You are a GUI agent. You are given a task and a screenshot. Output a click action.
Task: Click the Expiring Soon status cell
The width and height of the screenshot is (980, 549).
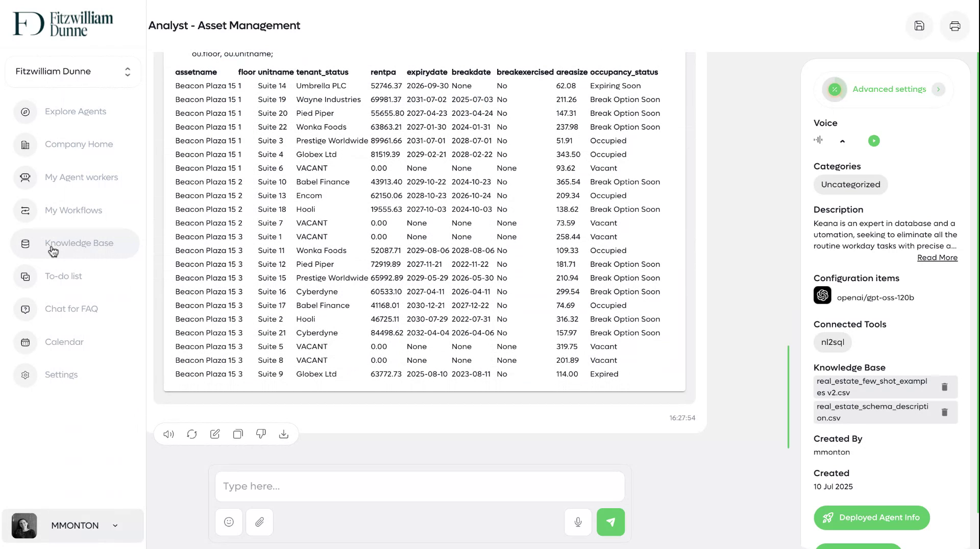(615, 86)
